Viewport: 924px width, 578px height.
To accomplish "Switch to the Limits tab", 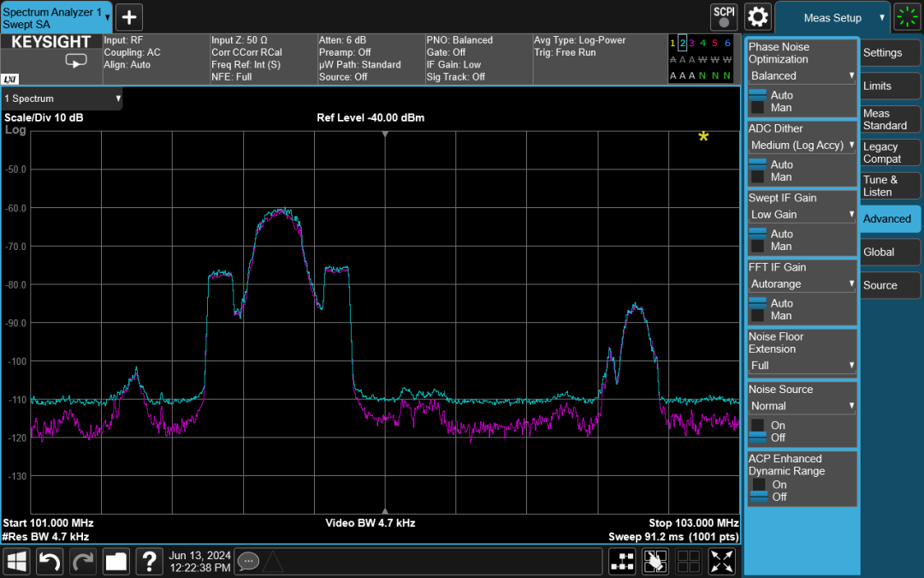I will click(x=890, y=86).
